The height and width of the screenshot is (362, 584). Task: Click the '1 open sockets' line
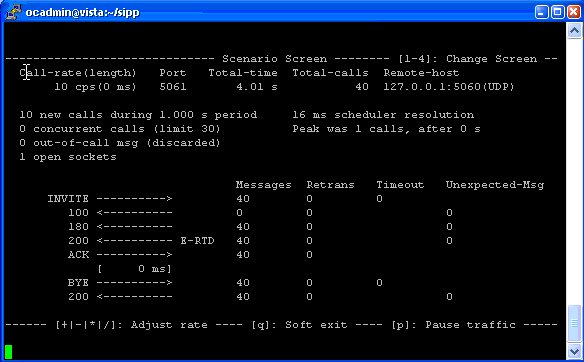[x=68, y=157]
